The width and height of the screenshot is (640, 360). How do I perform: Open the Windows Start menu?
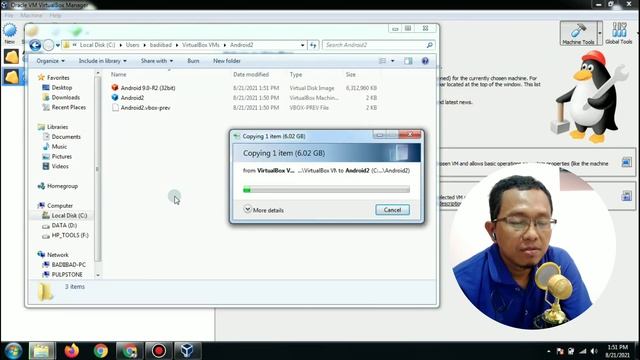click(13, 351)
